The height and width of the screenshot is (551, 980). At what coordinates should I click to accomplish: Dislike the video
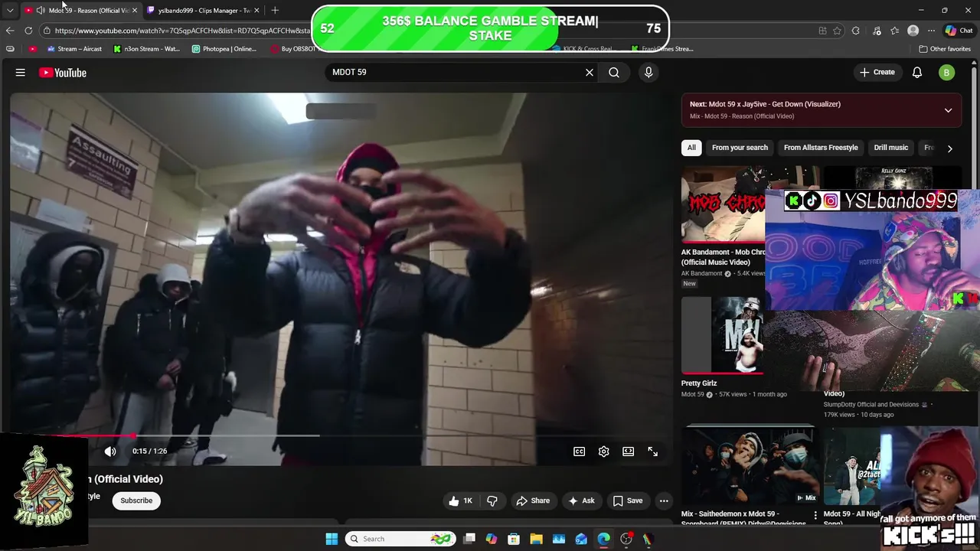492,500
